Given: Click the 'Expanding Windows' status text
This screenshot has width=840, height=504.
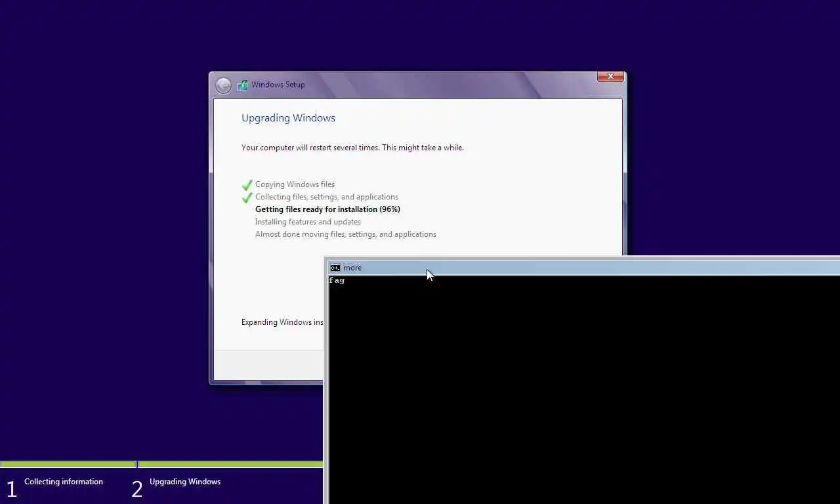Looking at the screenshot, I should tap(282, 322).
